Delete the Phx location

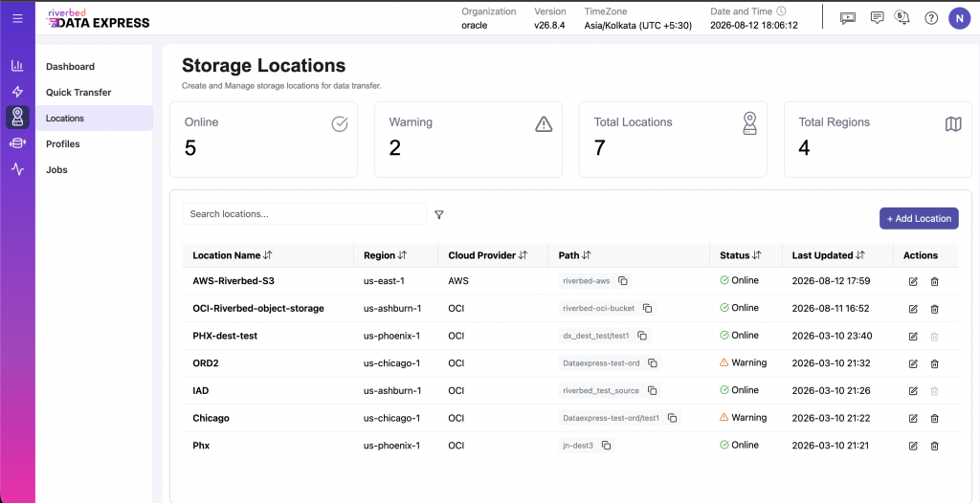pyautogui.click(x=934, y=446)
